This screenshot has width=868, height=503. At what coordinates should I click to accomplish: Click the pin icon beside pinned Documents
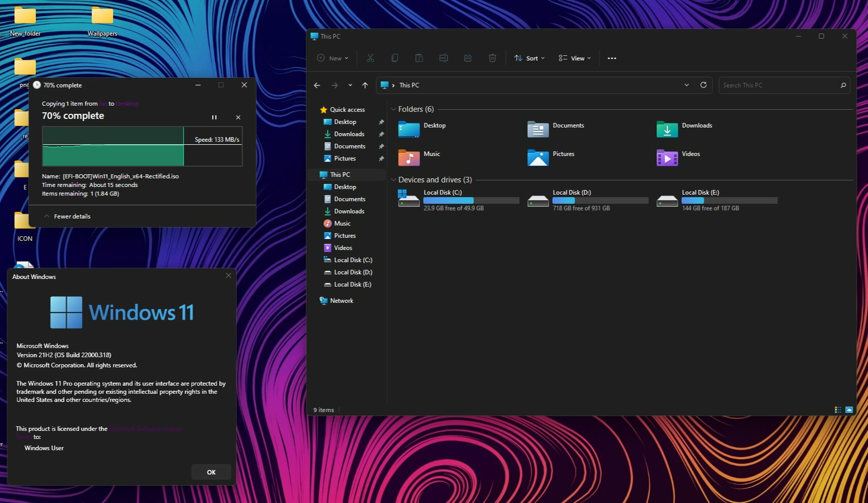381,146
